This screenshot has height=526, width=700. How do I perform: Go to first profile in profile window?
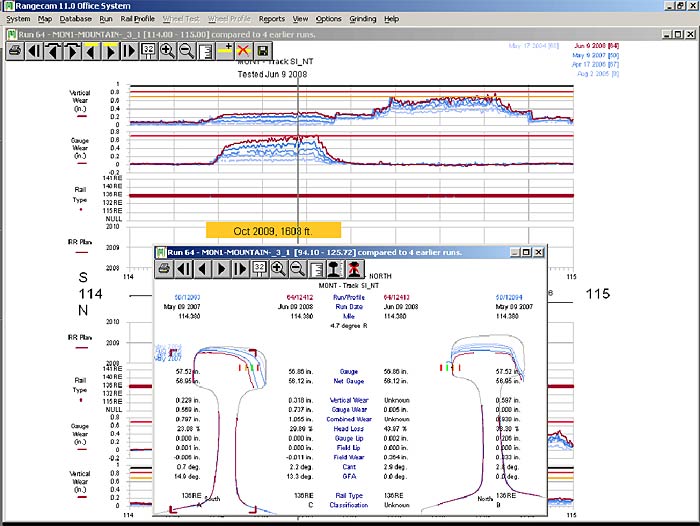(183, 269)
